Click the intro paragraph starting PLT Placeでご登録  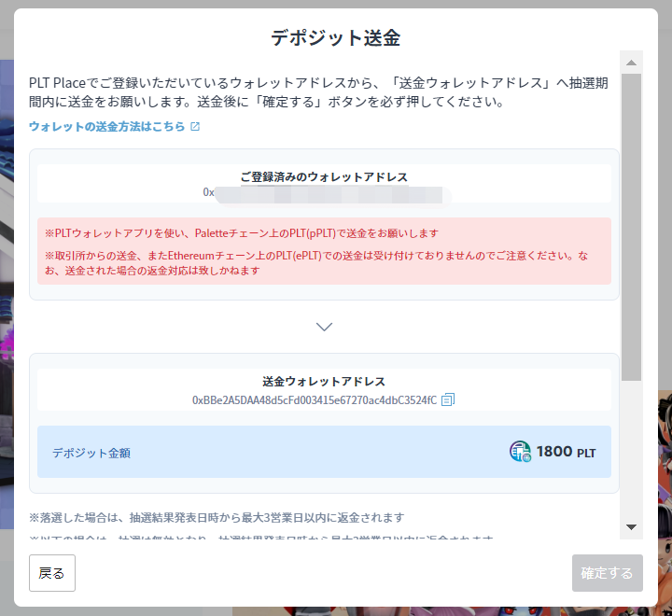[318, 92]
